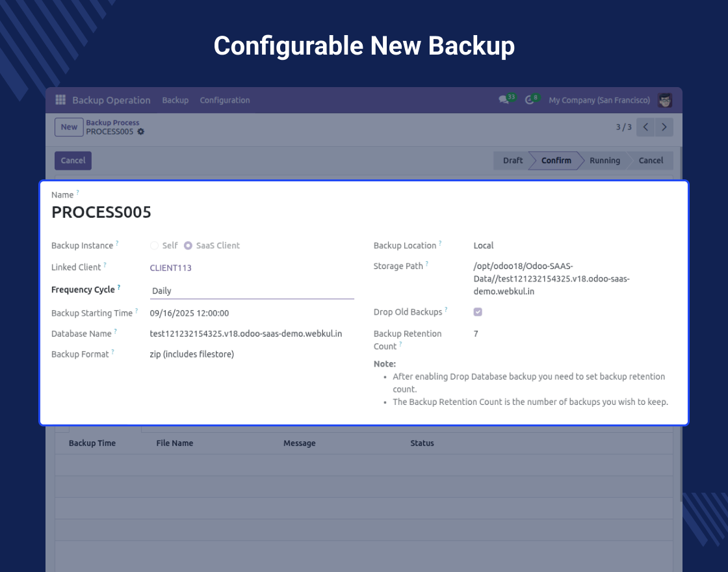The width and height of the screenshot is (728, 572).
Task: Switch company via My Company (San Francisco)
Action: coord(599,100)
